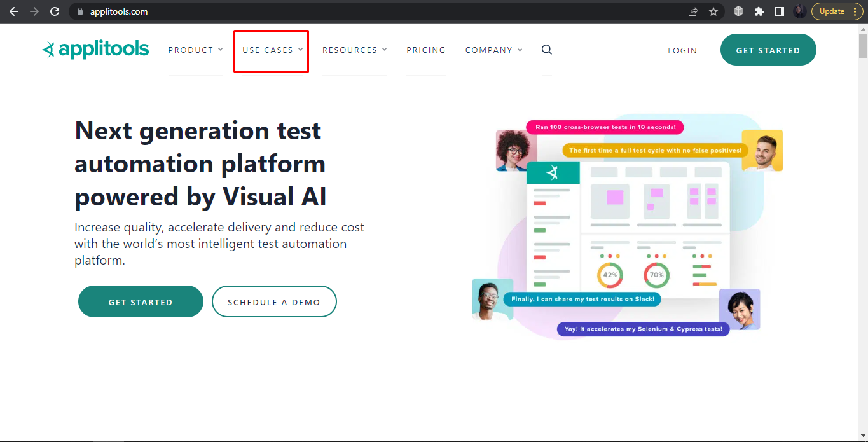Click Get Started below the hero text
The height and width of the screenshot is (442, 868).
coord(141,301)
